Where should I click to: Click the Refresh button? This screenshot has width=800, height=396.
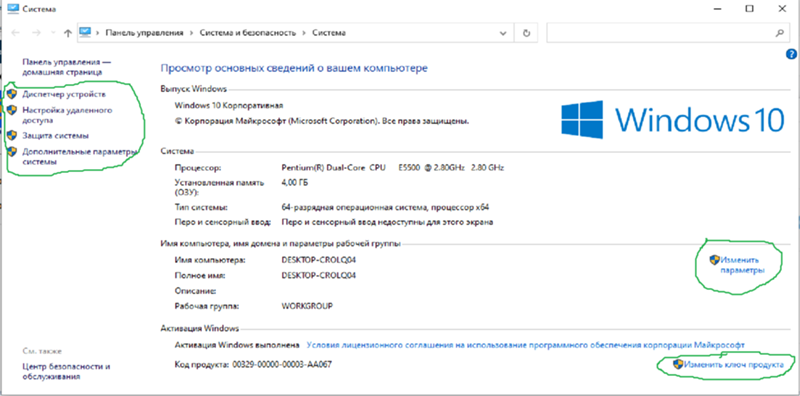527,33
